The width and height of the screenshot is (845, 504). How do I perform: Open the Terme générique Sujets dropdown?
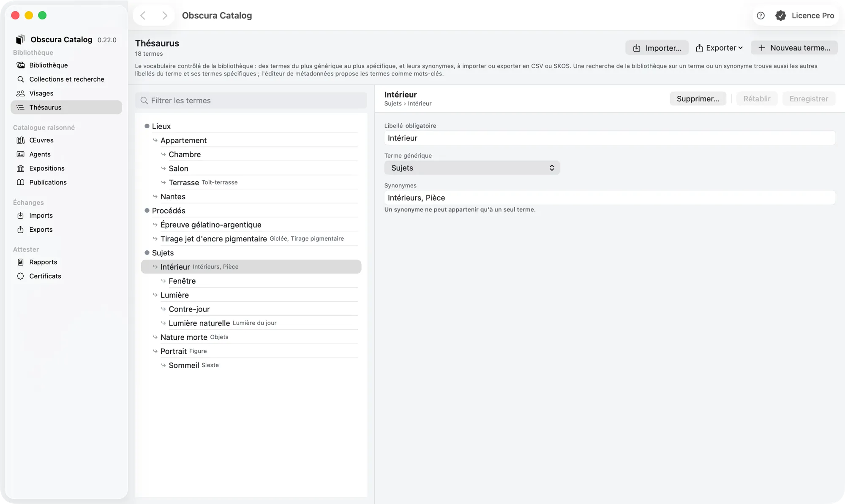[472, 168]
